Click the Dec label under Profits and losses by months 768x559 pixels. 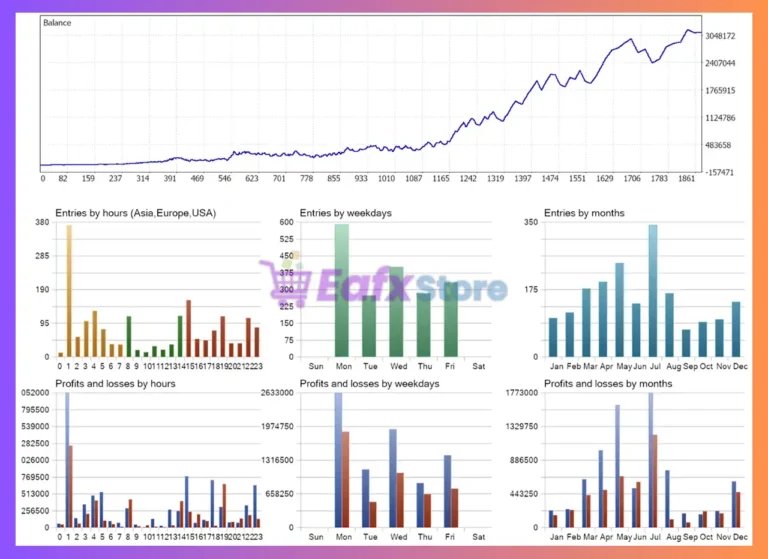tap(740, 537)
